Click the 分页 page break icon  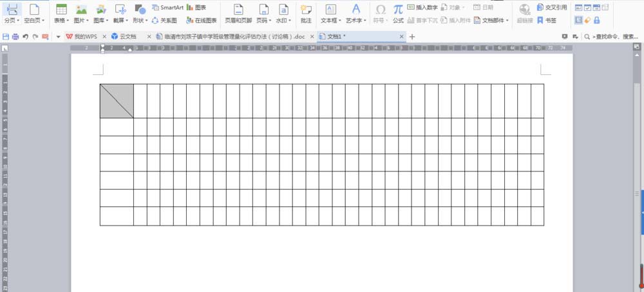13,9
